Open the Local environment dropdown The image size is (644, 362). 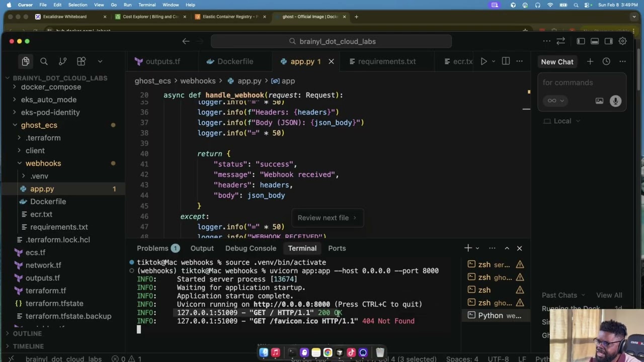pos(562,121)
